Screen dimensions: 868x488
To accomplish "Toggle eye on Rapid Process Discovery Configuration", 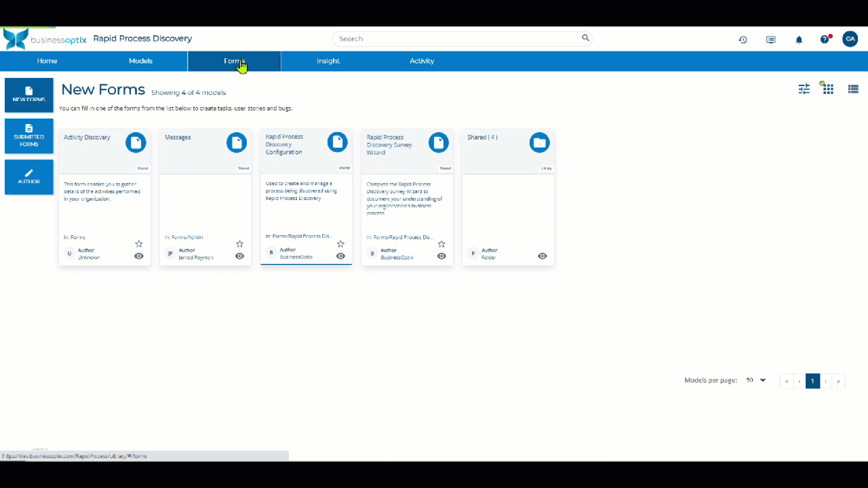I will pos(340,256).
